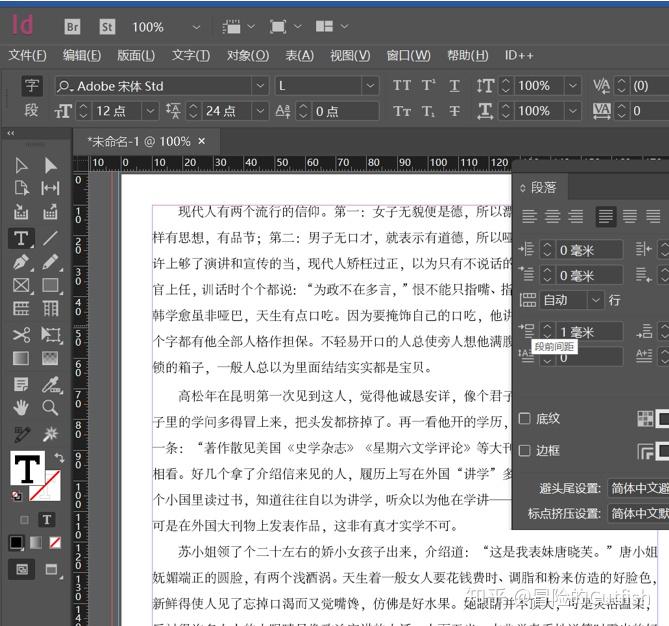
Task: Select the Hand tool
Action: [x=21, y=408]
